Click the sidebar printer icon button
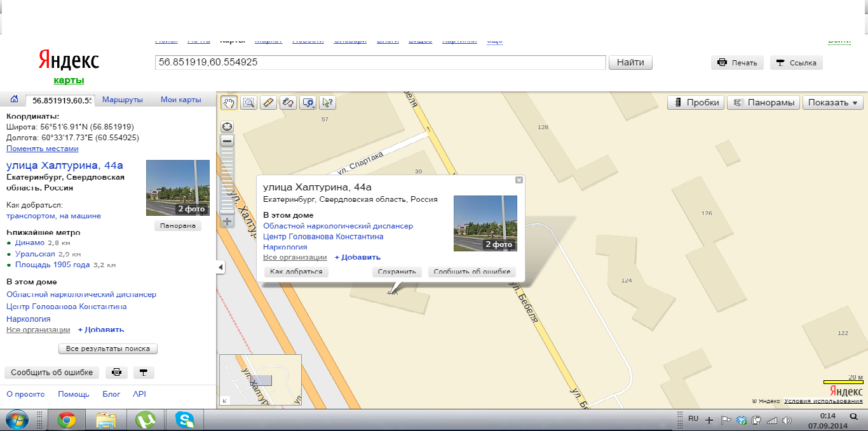Viewport: 868px width, 431px height. tap(117, 373)
